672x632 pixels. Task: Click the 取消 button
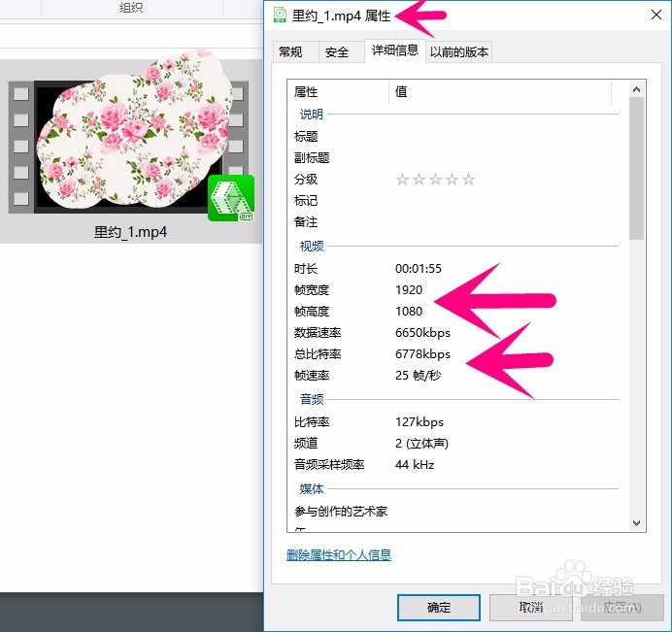[530, 608]
